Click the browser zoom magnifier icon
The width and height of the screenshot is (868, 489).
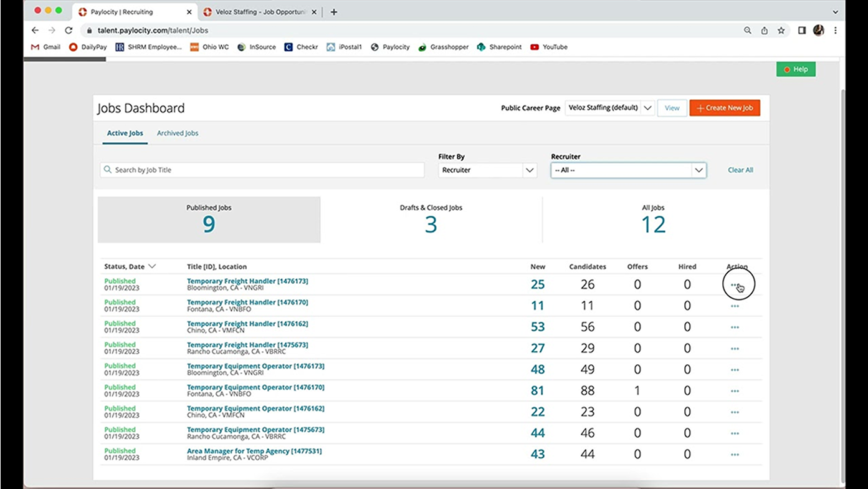tap(748, 30)
